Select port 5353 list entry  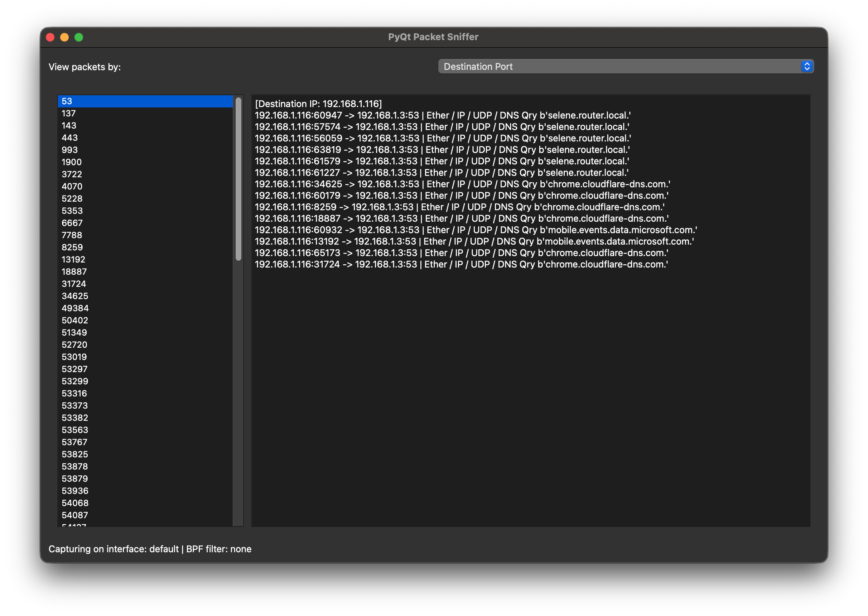coord(72,211)
